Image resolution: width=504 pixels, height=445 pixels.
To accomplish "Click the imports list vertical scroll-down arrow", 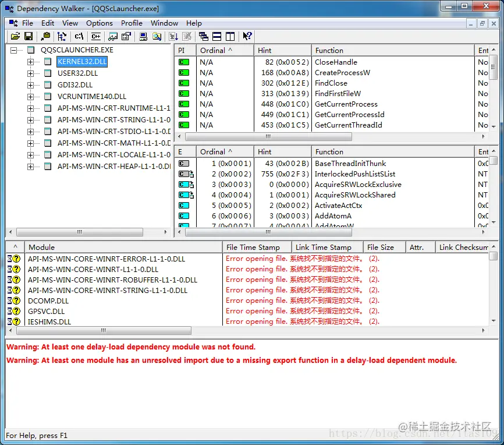I will pyautogui.click(x=494, y=127).
